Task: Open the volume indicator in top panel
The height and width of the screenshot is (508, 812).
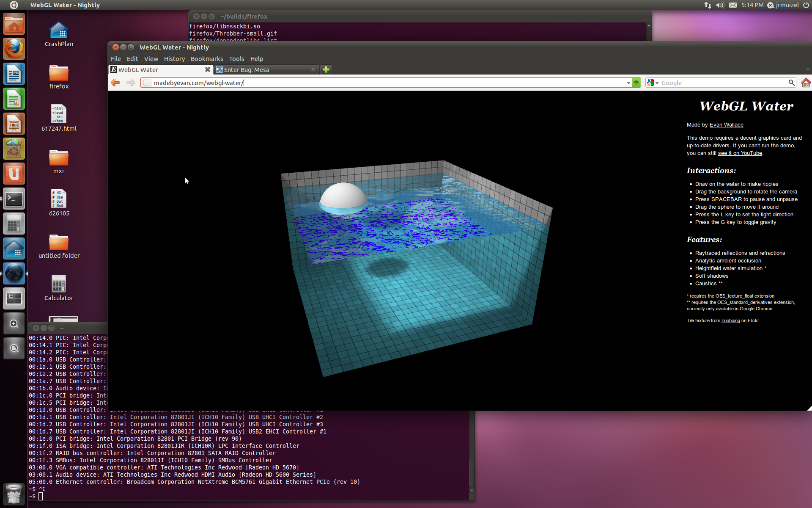Action: (720, 5)
